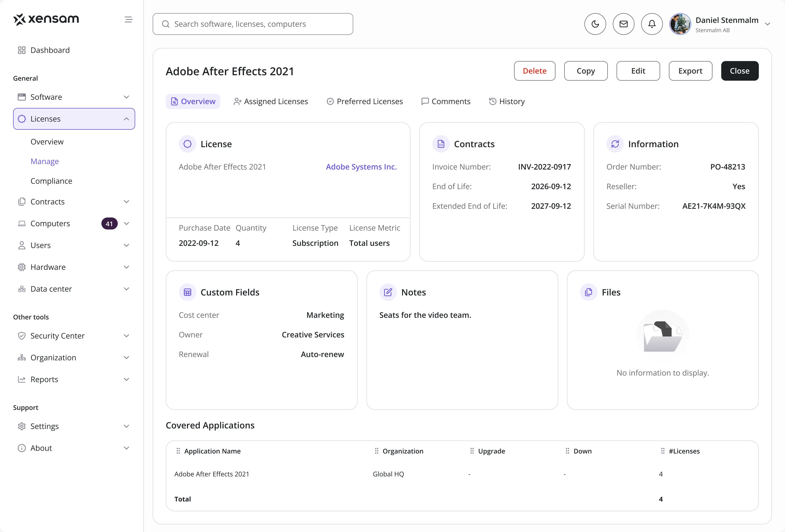The width and height of the screenshot is (785, 532).
Task: Click Application Name column drag handle
Action: tap(178, 451)
